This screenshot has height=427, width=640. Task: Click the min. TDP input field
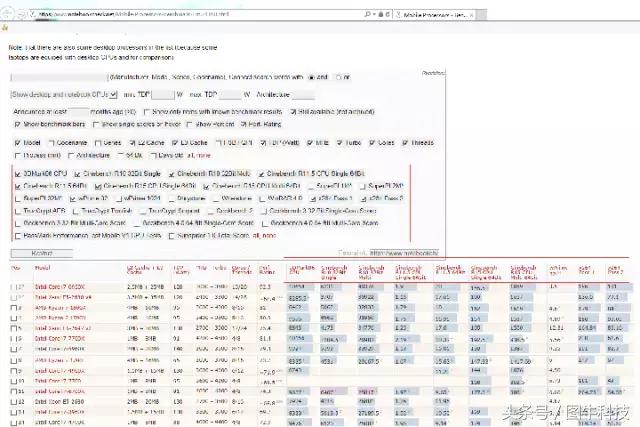click(x=162, y=95)
